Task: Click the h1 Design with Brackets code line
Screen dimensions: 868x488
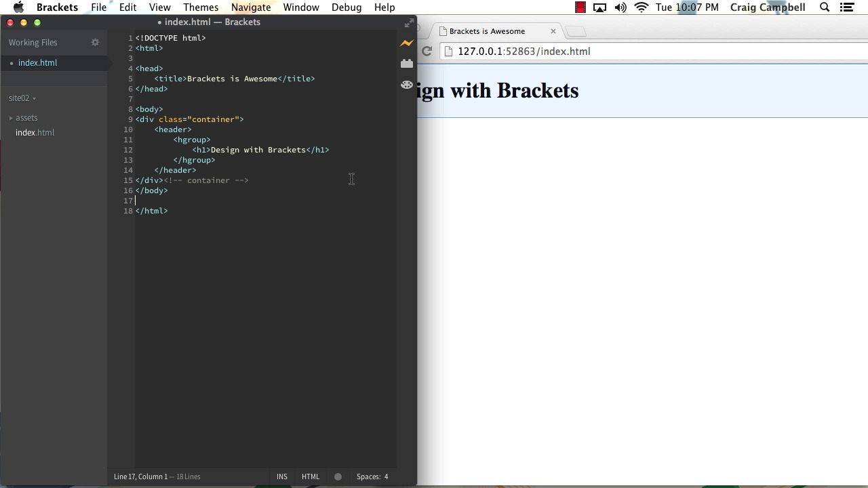Action: click(x=260, y=150)
